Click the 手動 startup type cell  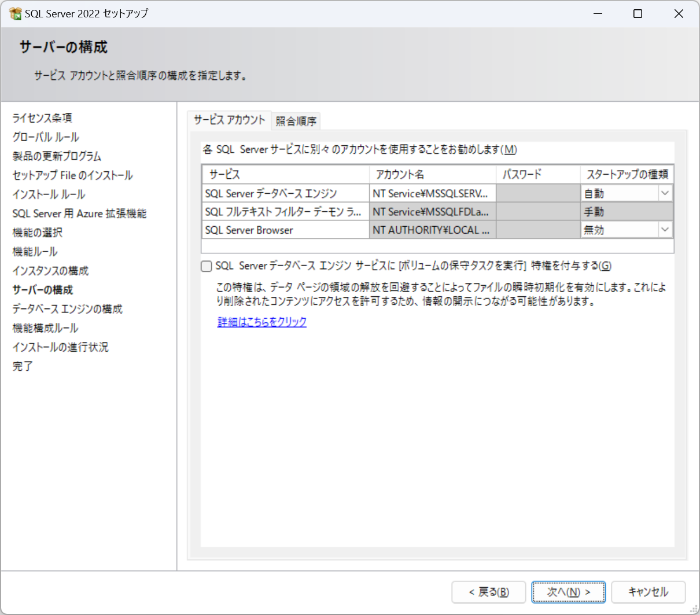pyautogui.click(x=627, y=212)
